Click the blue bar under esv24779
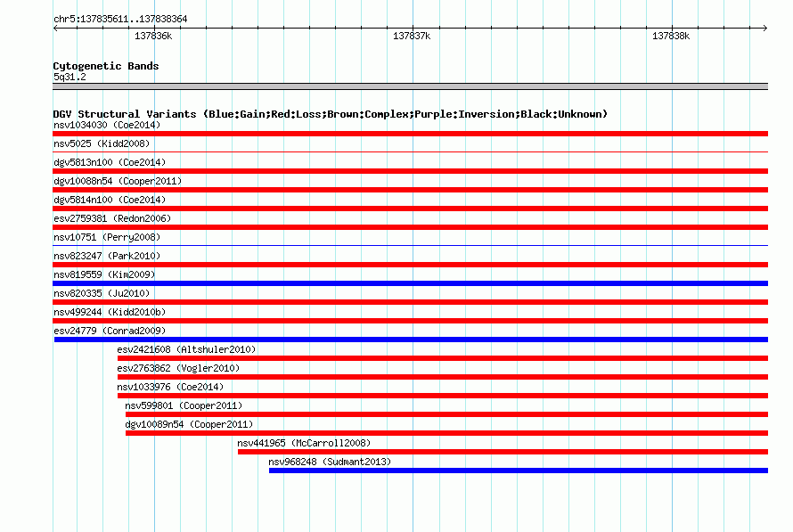793x532 pixels. [411, 340]
